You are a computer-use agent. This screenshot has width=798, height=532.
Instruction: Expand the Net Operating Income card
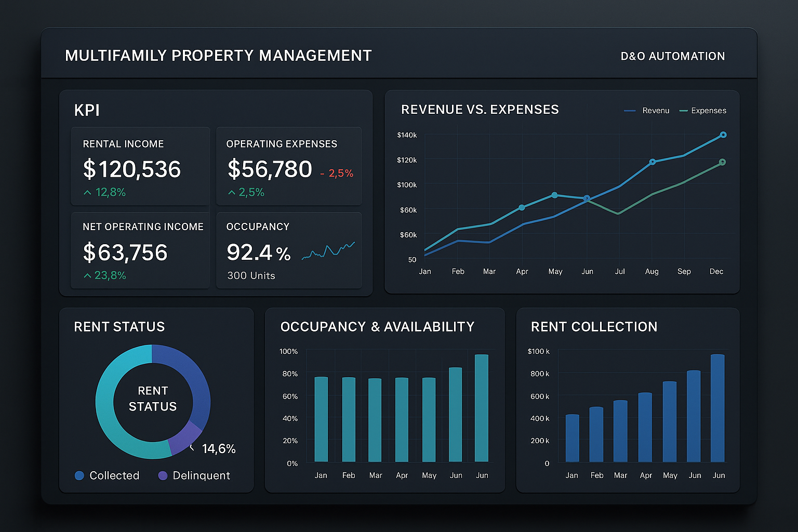(140, 250)
